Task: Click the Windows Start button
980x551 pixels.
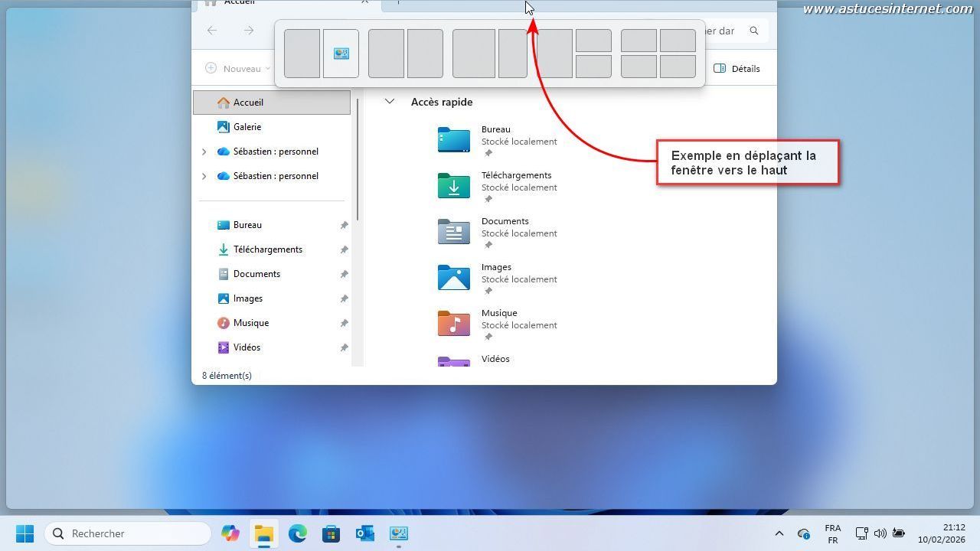Action: [24, 533]
